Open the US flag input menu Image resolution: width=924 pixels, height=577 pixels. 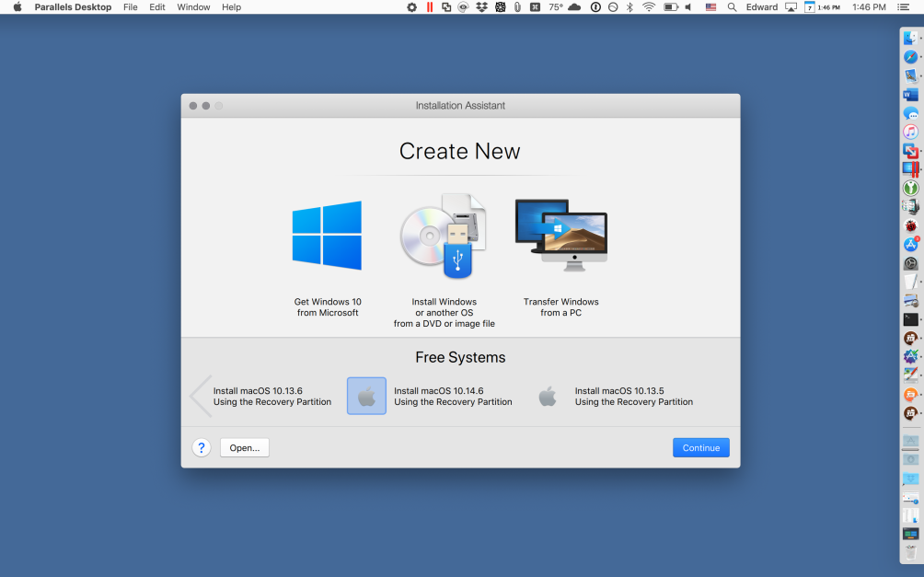(711, 7)
